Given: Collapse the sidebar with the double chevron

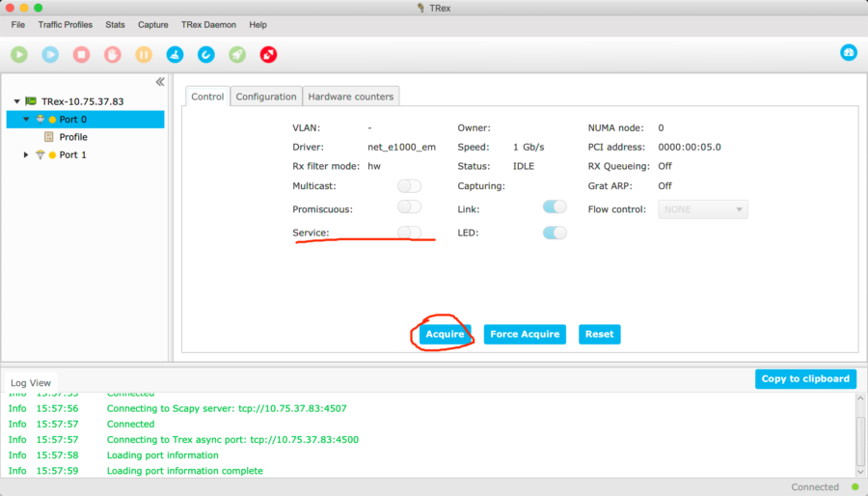Looking at the screenshot, I should click(160, 82).
